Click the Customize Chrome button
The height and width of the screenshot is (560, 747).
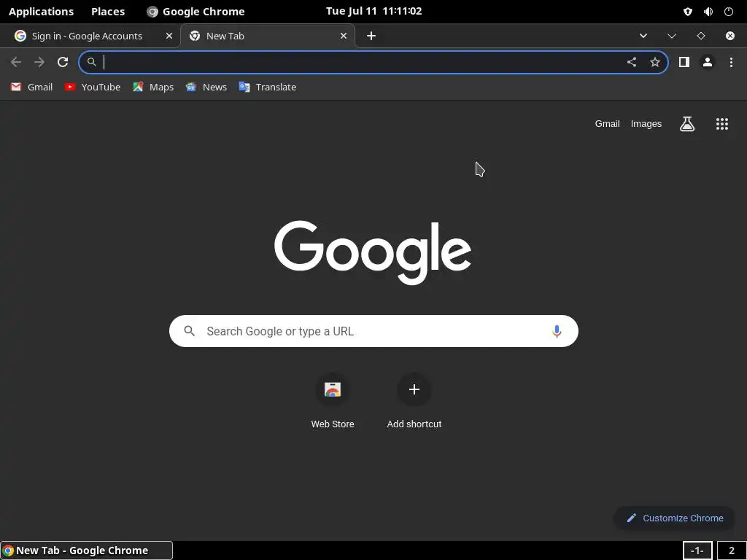click(x=675, y=518)
